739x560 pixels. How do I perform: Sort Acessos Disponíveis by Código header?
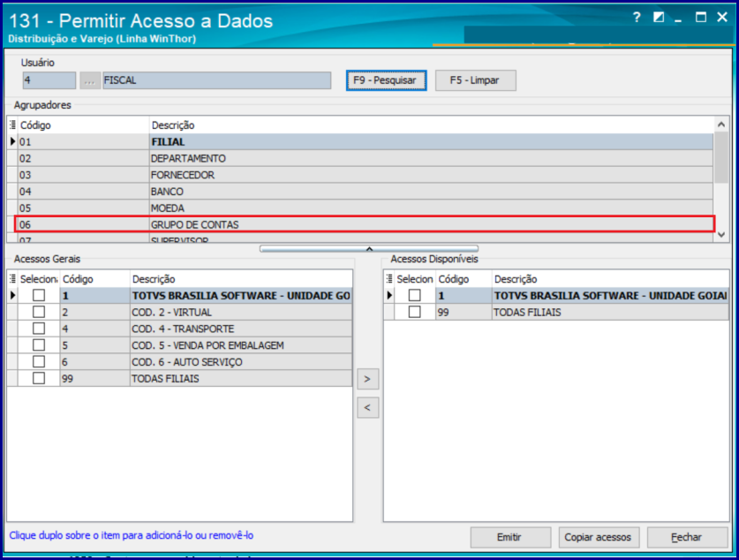(x=464, y=278)
